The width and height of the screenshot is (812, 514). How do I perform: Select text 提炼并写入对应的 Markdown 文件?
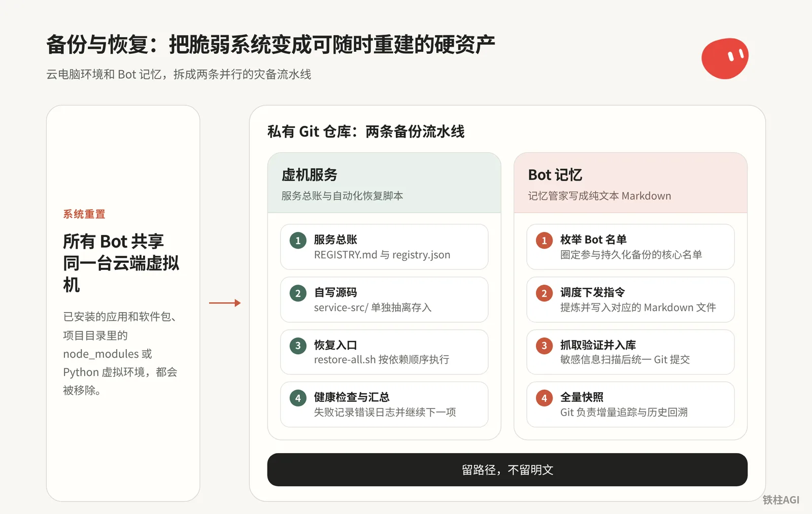click(x=638, y=307)
